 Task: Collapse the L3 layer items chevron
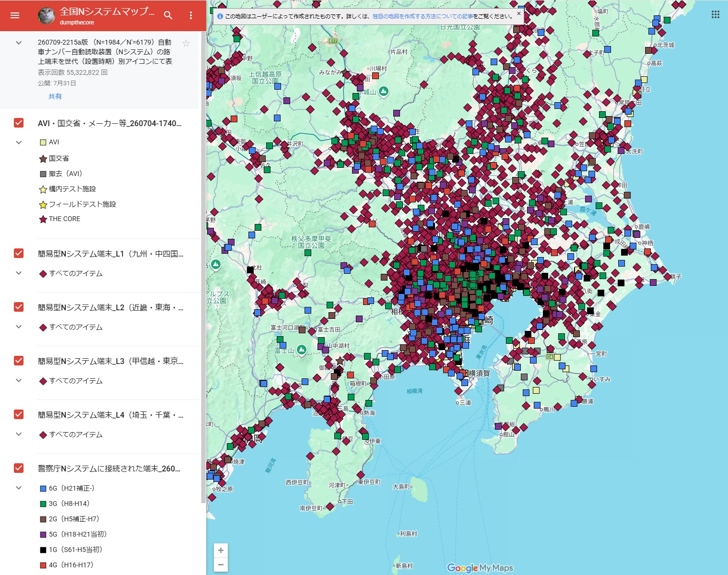point(19,380)
